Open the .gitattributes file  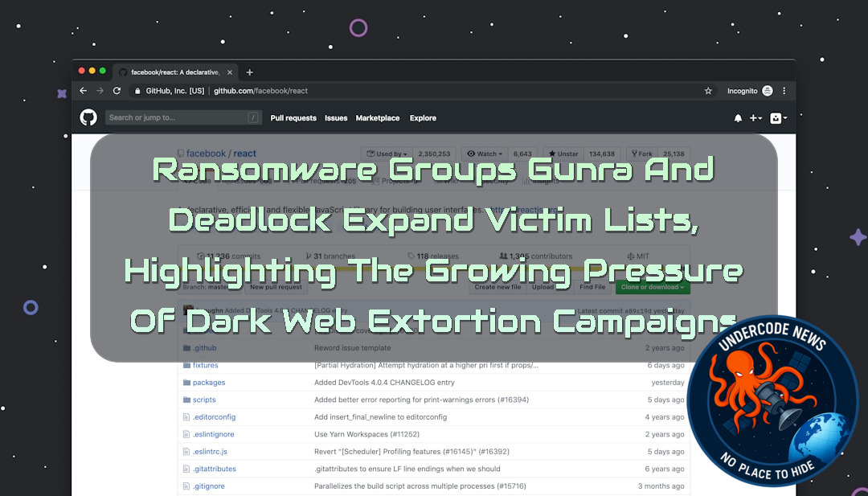coord(215,469)
